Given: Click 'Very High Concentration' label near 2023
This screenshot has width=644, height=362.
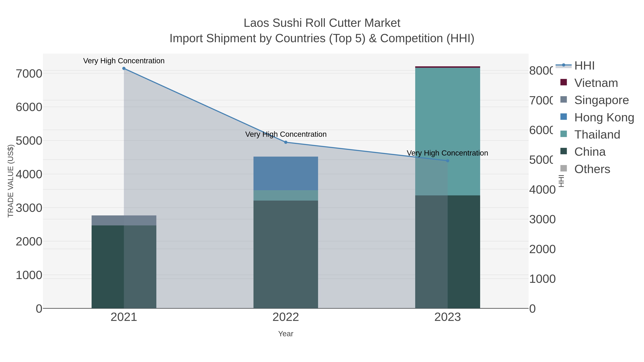Looking at the screenshot, I should (x=447, y=153).
